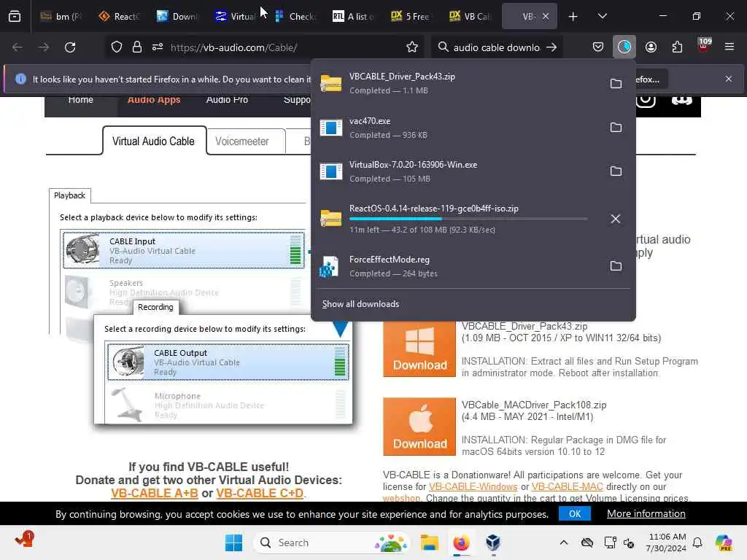Open uBlock extension showing 109 badge

pyautogui.click(x=704, y=46)
